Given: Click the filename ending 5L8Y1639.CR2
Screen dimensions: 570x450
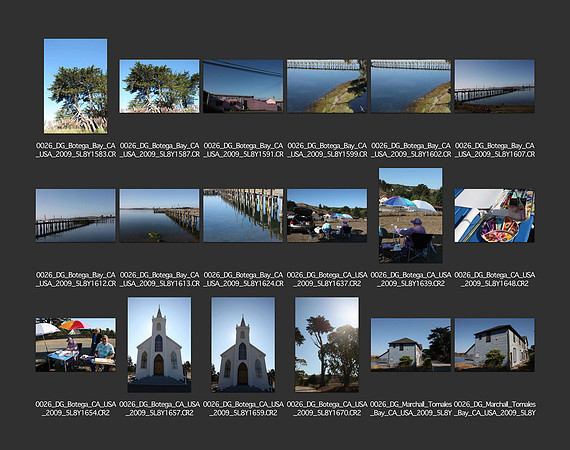Looking at the screenshot, I should coord(411,279).
